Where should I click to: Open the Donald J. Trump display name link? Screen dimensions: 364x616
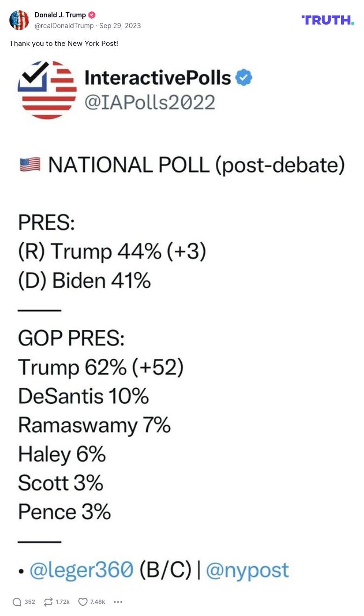tap(60, 15)
